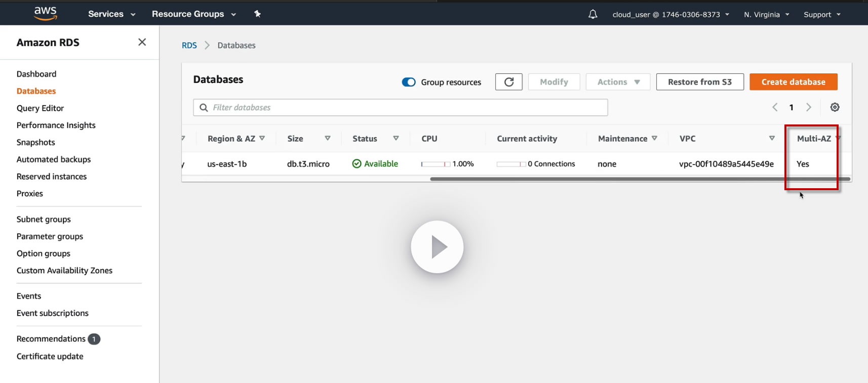
Task: Open cloud_user account dropdown
Action: (x=671, y=15)
